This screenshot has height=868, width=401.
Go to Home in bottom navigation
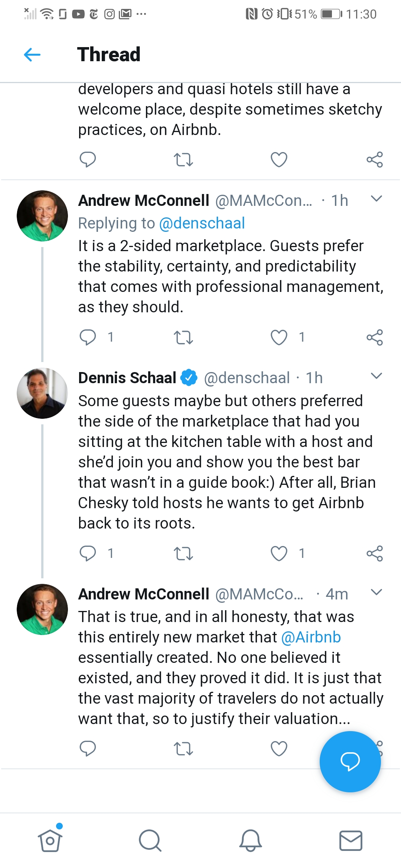click(50, 840)
